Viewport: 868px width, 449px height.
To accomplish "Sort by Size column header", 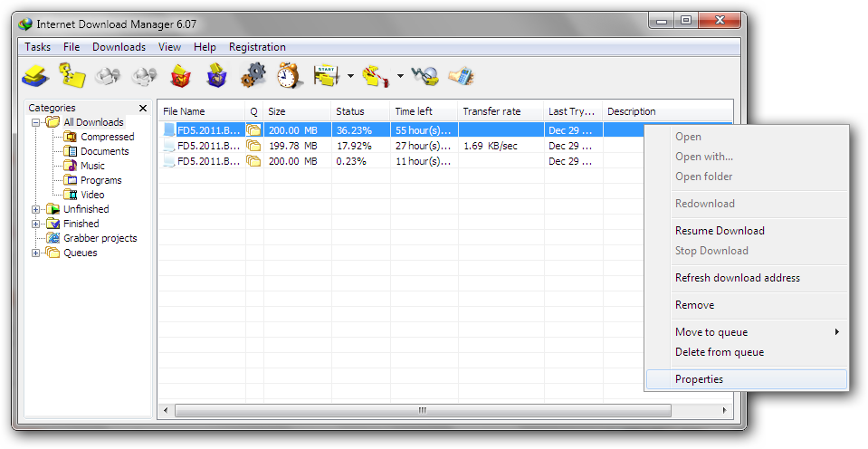I will coord(297,111).
